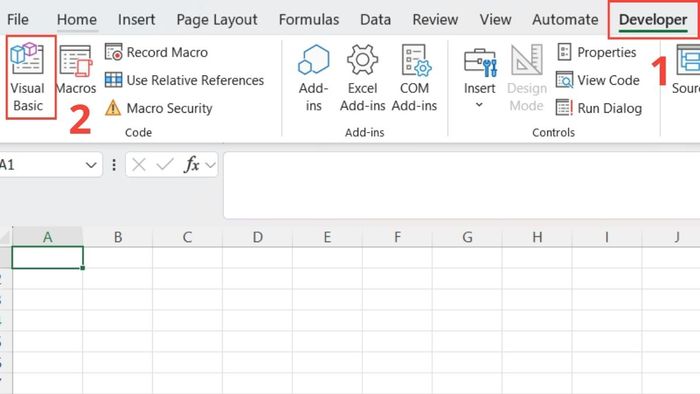The height and width of the screenshot is (394, 700).
Task: Open the Add-ins store button
Action: tap(313, 78)
